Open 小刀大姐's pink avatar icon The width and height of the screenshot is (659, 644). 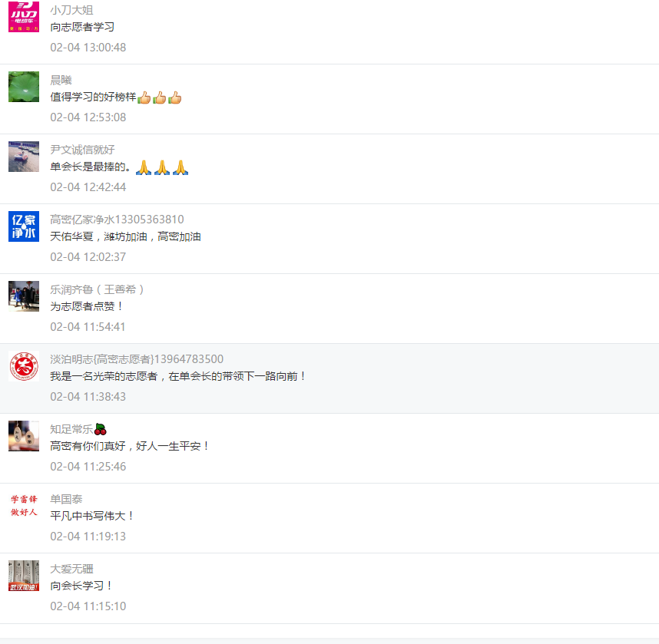pos(24,17)
